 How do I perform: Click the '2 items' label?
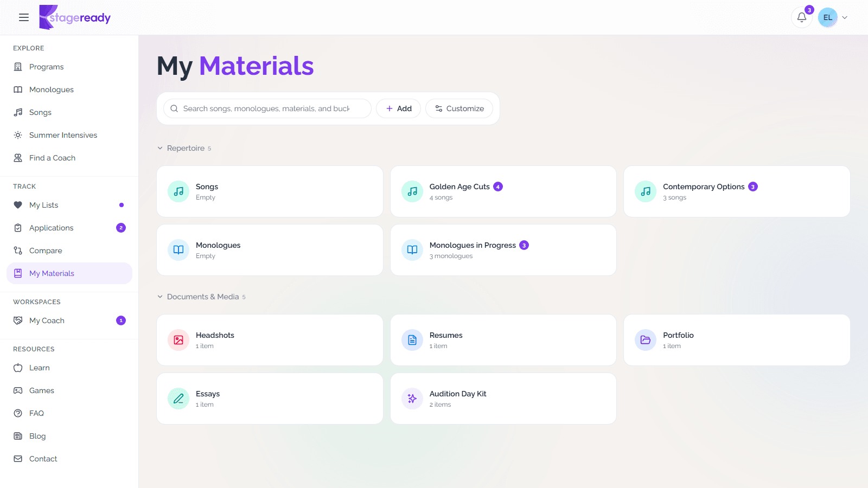pos(440,404)
